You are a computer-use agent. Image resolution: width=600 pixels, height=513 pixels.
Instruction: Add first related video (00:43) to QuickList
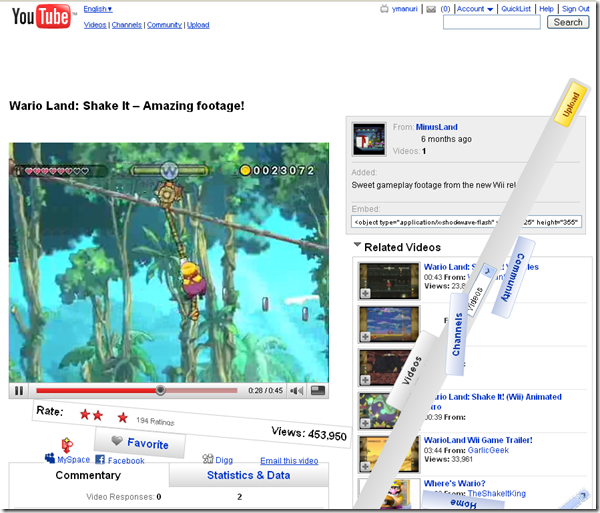click(x=365, y=293)
